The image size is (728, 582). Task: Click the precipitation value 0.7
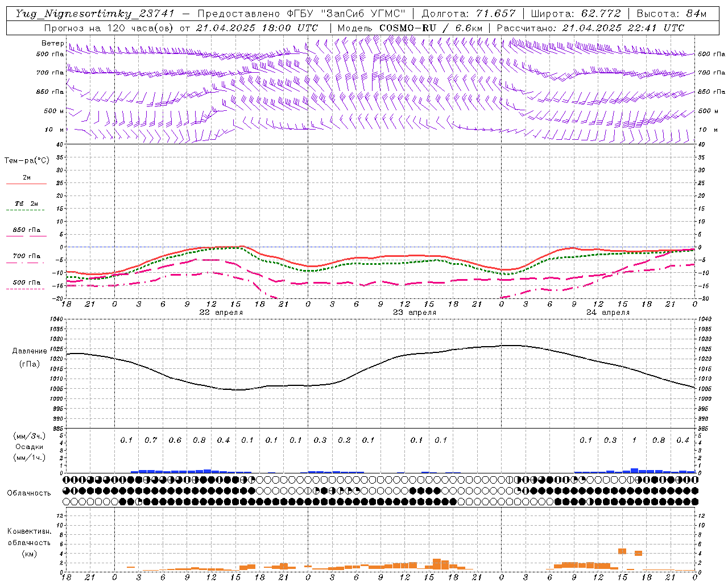151,440
